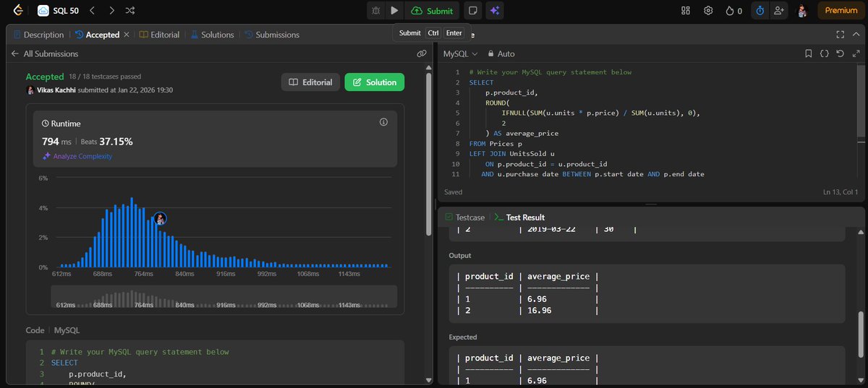The image size is (868, 388).
Task: Go to the next problem arrow
Action: click(111, 11)
